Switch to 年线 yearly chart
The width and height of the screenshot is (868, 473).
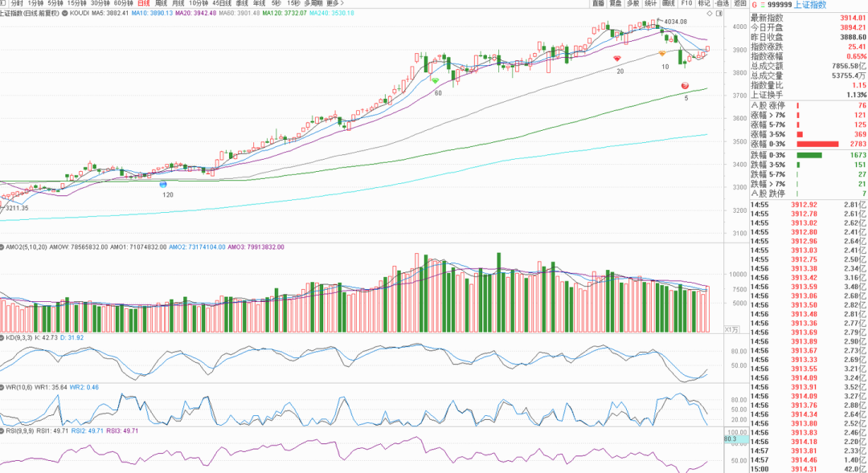259,3
